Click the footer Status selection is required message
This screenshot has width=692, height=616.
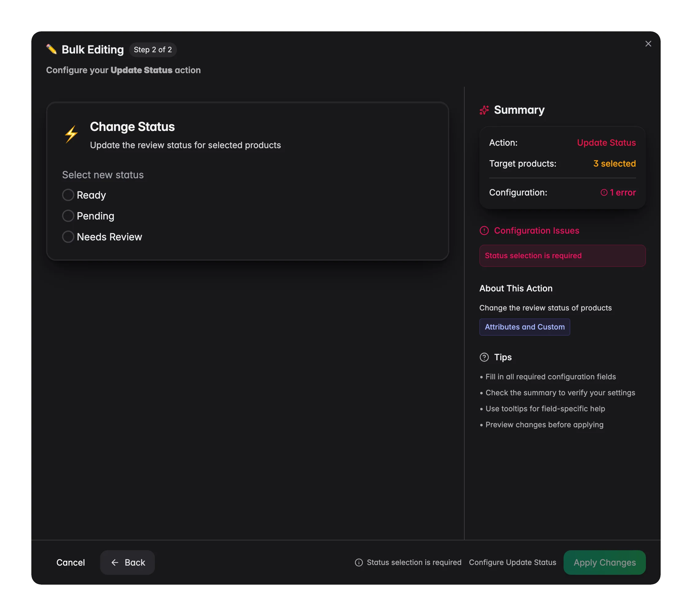[x=414, y=563]
